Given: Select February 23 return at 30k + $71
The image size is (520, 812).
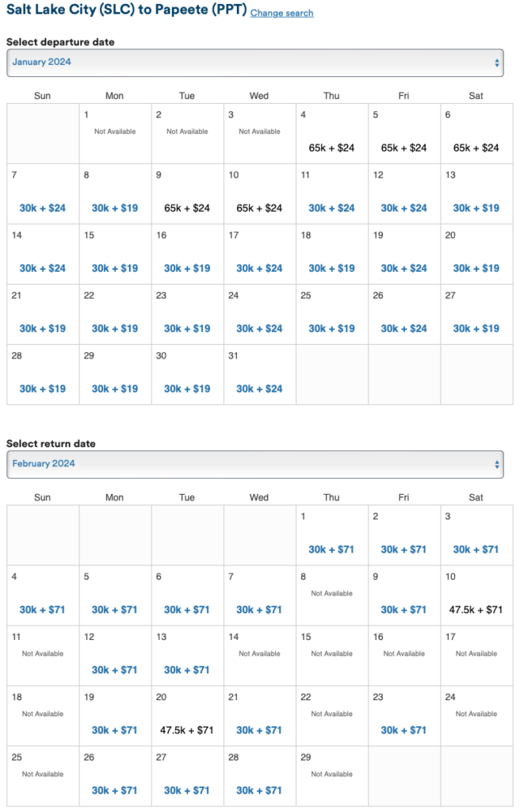Looking at the screenshot, I should [404, 730].
